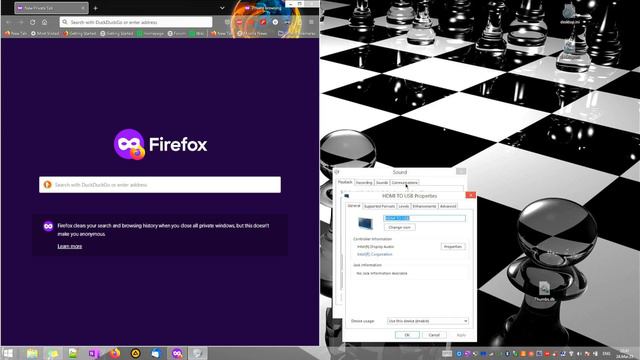Click the Intel(R) Corporation link

coord(375,254)
